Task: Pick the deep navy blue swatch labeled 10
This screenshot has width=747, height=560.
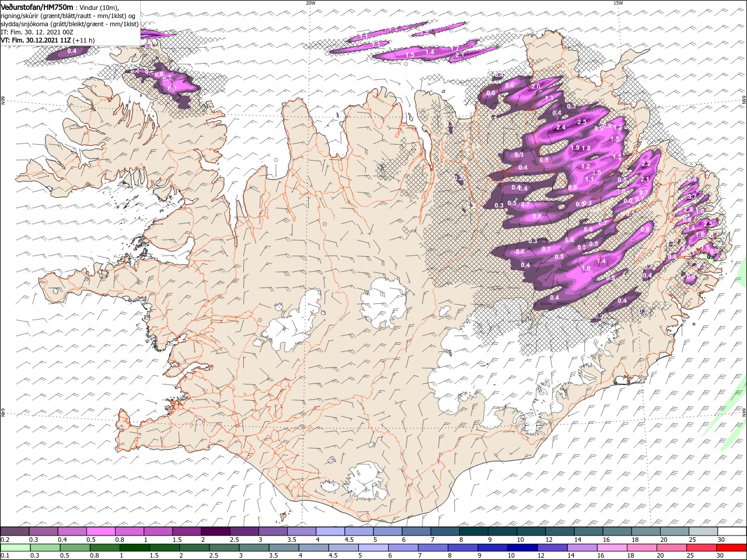Action: tap(522, 548)
